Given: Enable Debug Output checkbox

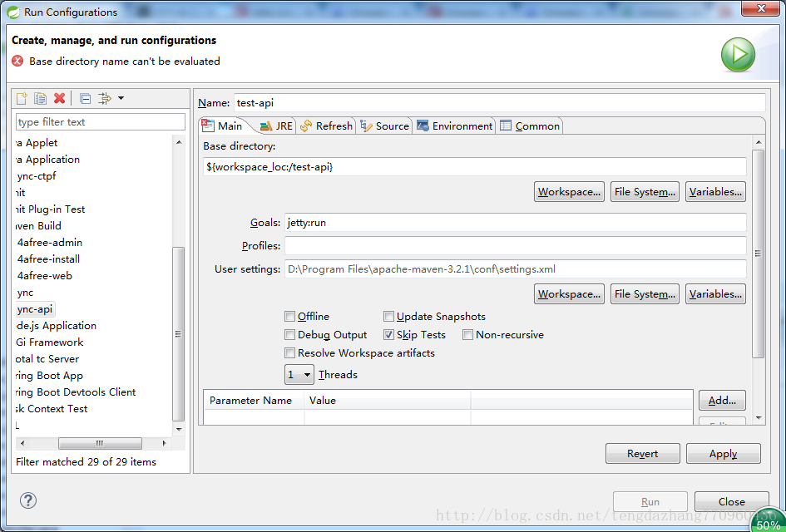Looking at the screenshot, I should (x=289, y=335).
